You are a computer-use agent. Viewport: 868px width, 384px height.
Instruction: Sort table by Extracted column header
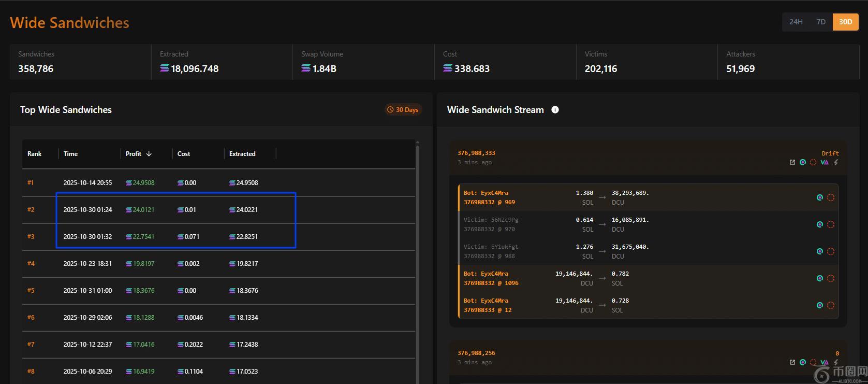[242, 154]
